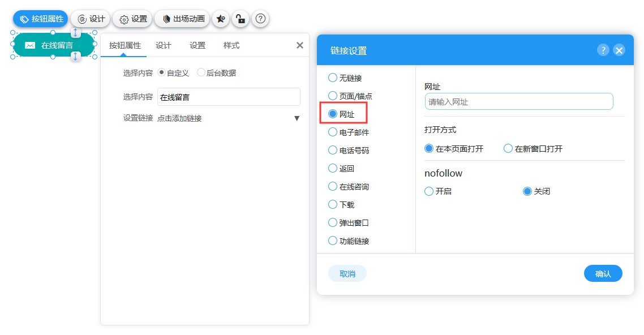Click the nofollow section heading
The image size is (644, 335).
click(x=443, y=173)
